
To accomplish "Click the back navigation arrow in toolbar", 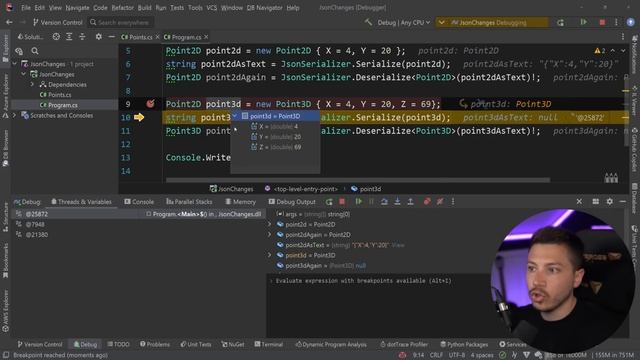I will [9, 22].
